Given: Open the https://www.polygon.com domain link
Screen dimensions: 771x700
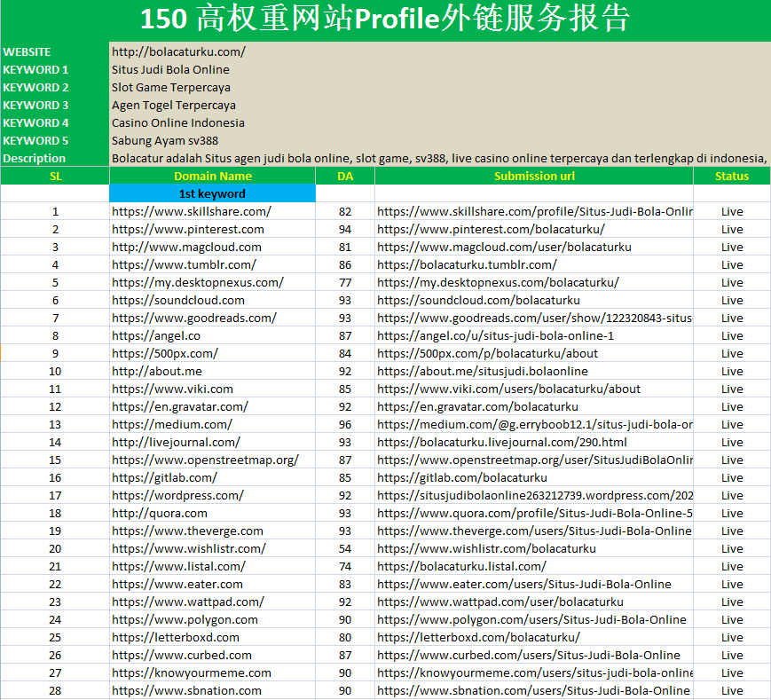Looking at the screenshot, I should click(185, 619).
